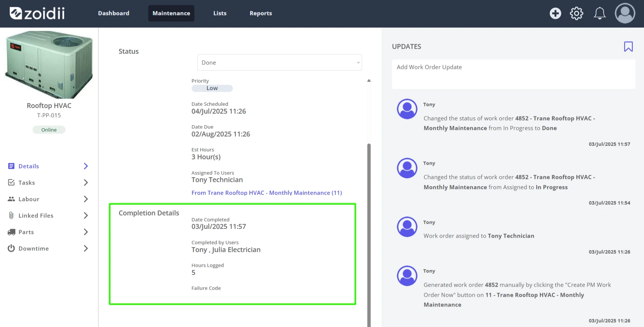
Task: Click Tony's avatar on the Done status update
Action: tap(407, 109)
